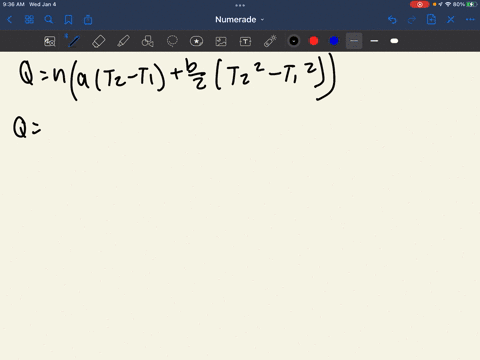Choose the blue pen color

click(x=334, y=41)
